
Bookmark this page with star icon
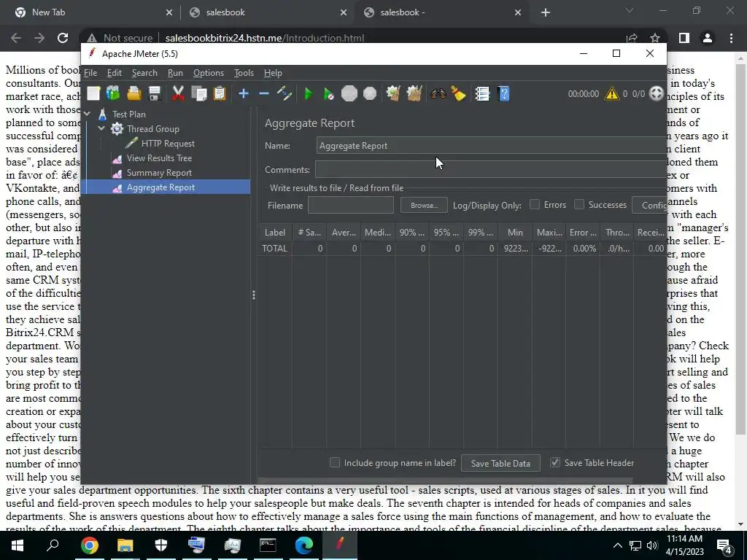(x=655, y=38)
